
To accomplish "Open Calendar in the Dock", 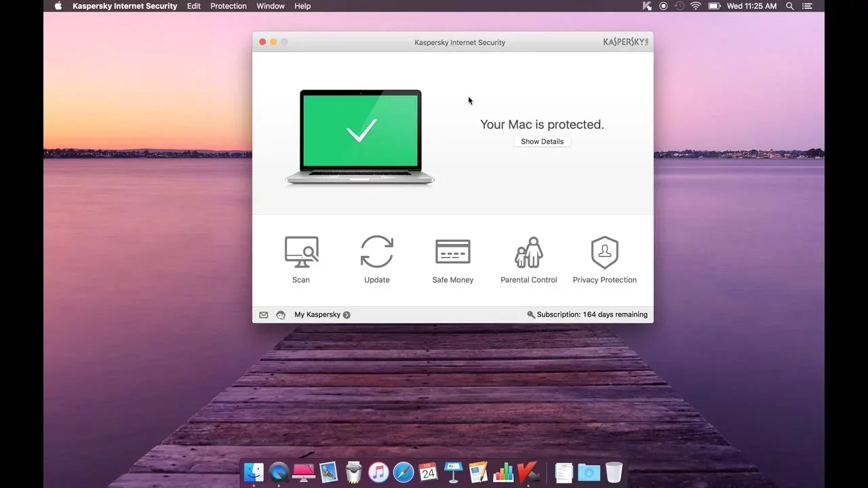I will [x=428, y=472].
